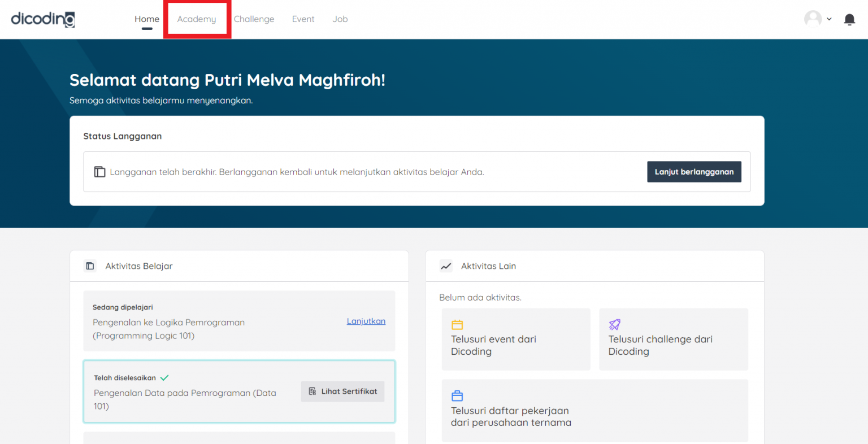
Task: Go to the Job section
Action: [x=340, y=19]
